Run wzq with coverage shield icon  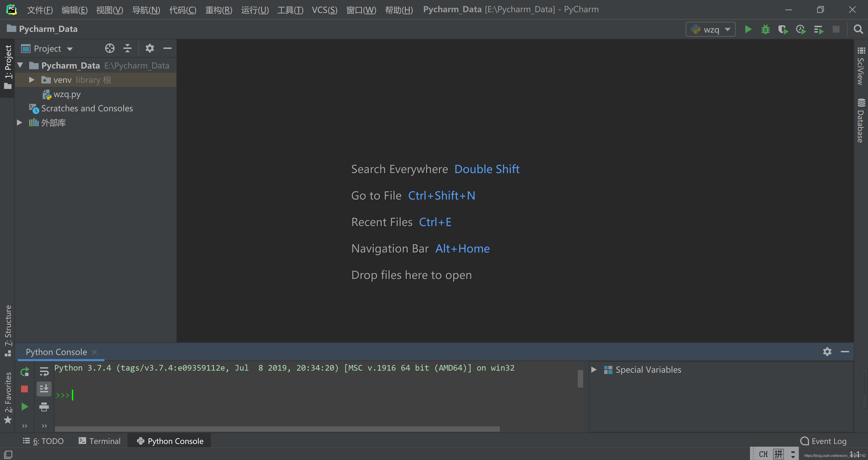pos(783,29)
